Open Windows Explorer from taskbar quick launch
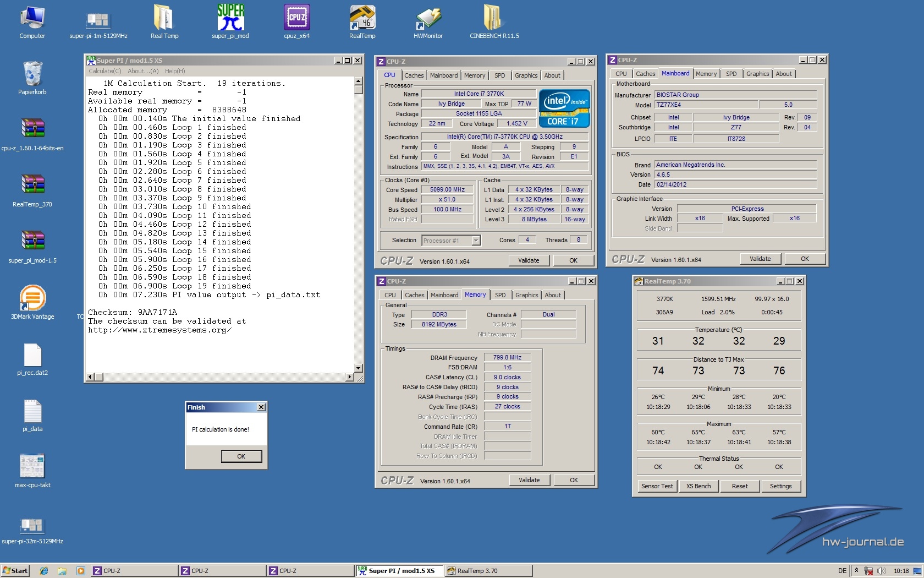Image resolution: width=924 pixels, height=578 pixels. pyautogui.click(x=62, y=571)
